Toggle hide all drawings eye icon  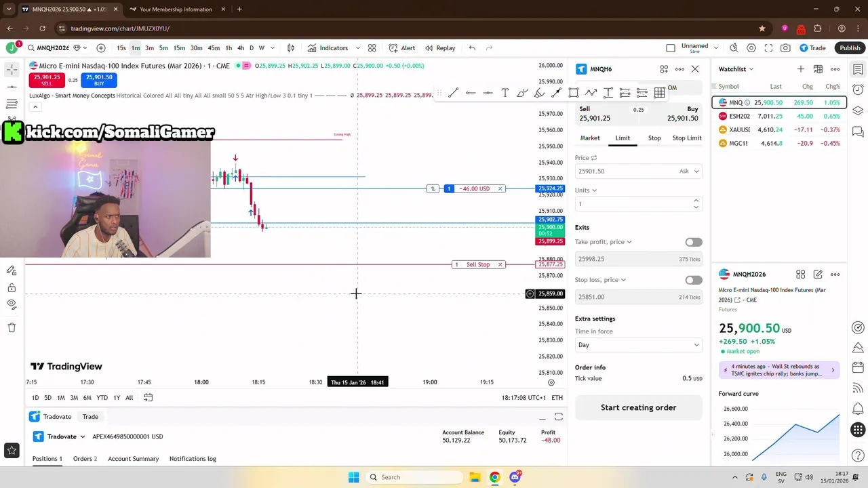[x=12, y=306]
